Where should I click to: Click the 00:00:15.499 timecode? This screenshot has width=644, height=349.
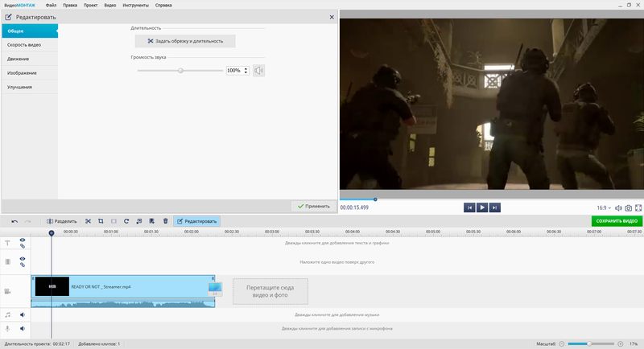click(x=354, y=207)
